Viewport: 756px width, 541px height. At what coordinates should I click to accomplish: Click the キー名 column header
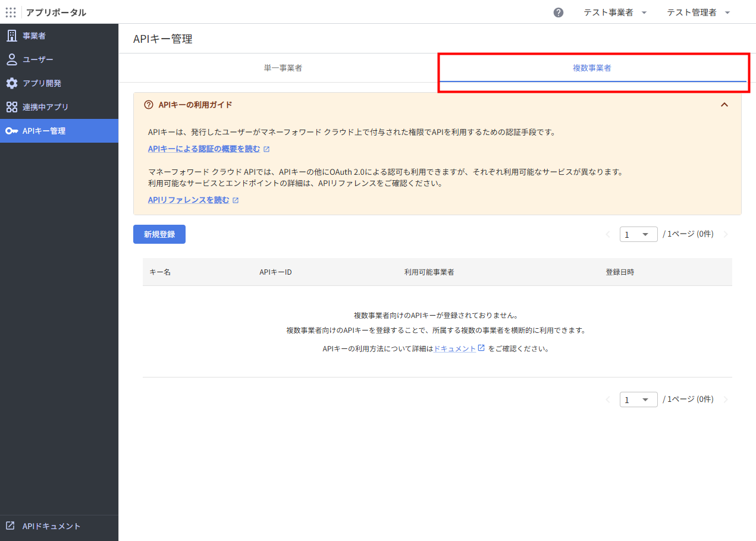click(160, 272)
